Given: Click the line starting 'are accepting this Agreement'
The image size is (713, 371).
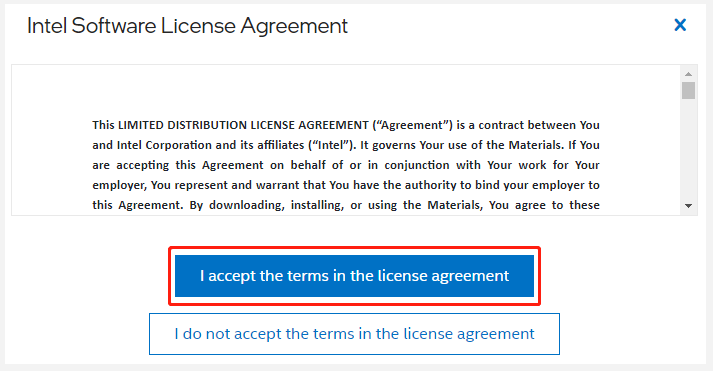Looking at the screenshot, I should point(346,165).
